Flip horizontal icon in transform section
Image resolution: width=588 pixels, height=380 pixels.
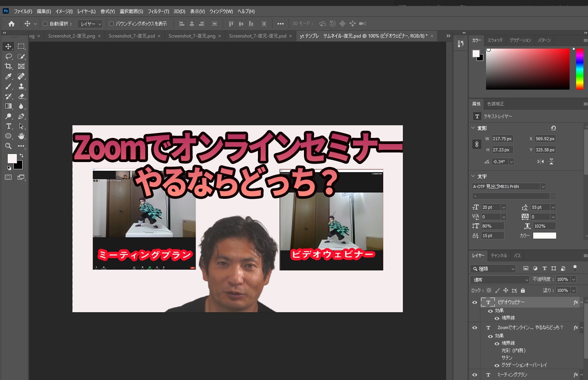[540, 162]
